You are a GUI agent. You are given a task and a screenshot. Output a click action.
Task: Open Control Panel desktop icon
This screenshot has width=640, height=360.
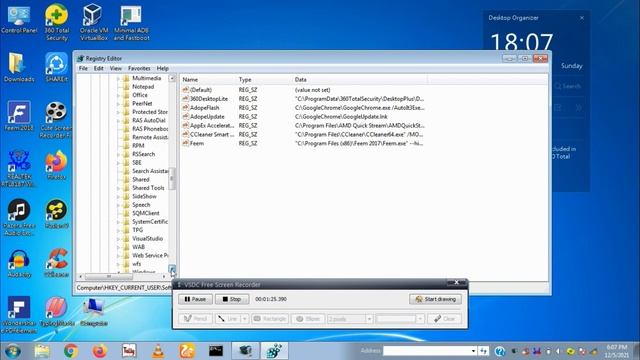coord(19,20)
